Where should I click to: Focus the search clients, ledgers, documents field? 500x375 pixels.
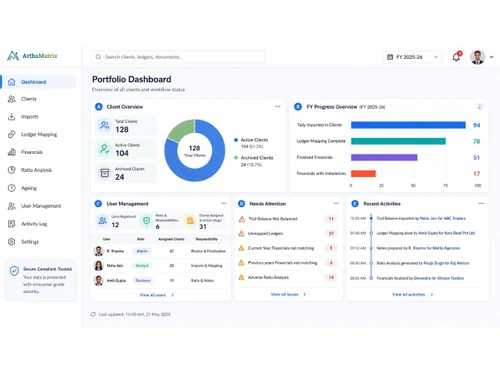(x=179, y=57)
